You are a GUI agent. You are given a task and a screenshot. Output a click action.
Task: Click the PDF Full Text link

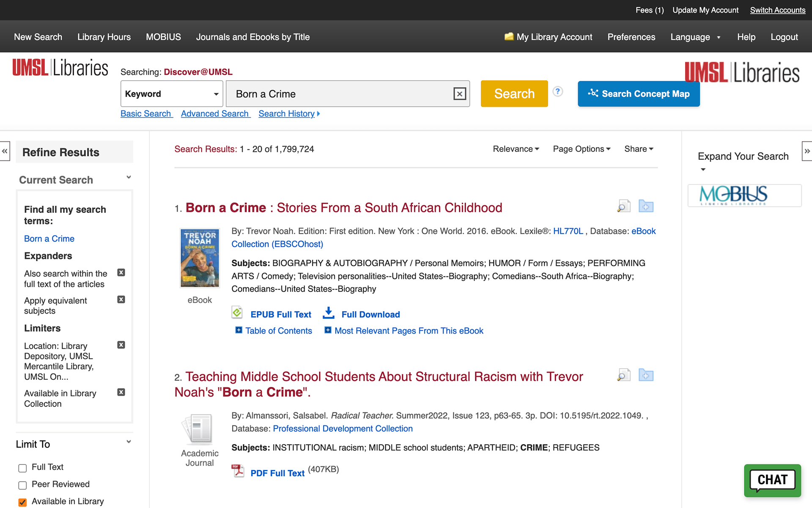tap(277, 473)
